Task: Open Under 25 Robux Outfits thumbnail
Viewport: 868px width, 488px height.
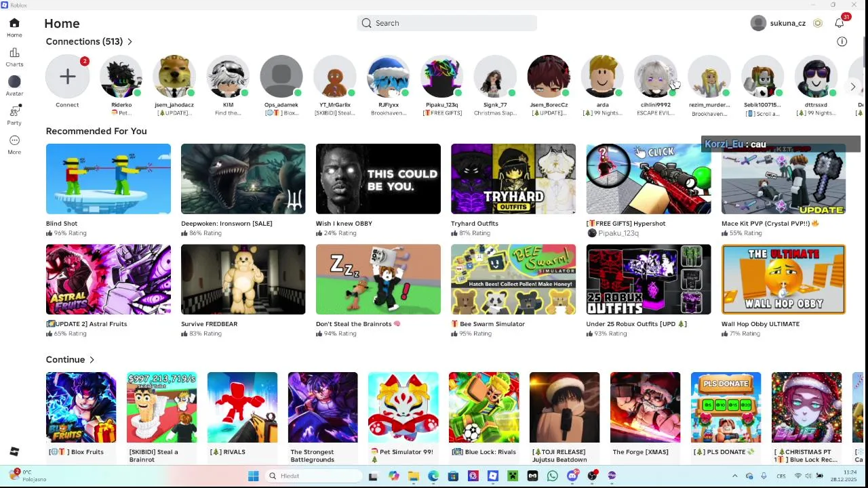Action: pos(648,279)
